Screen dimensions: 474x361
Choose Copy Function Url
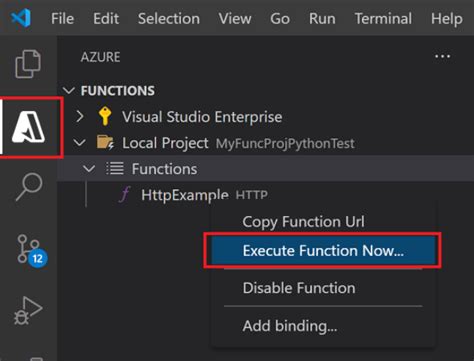tap(303, 222)
